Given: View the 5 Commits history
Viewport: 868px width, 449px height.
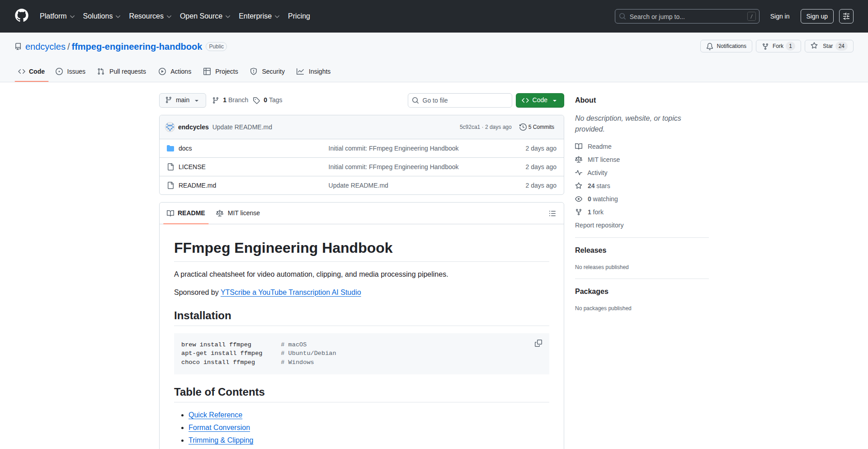Looking at the screenshot, I should click(537, 127).
